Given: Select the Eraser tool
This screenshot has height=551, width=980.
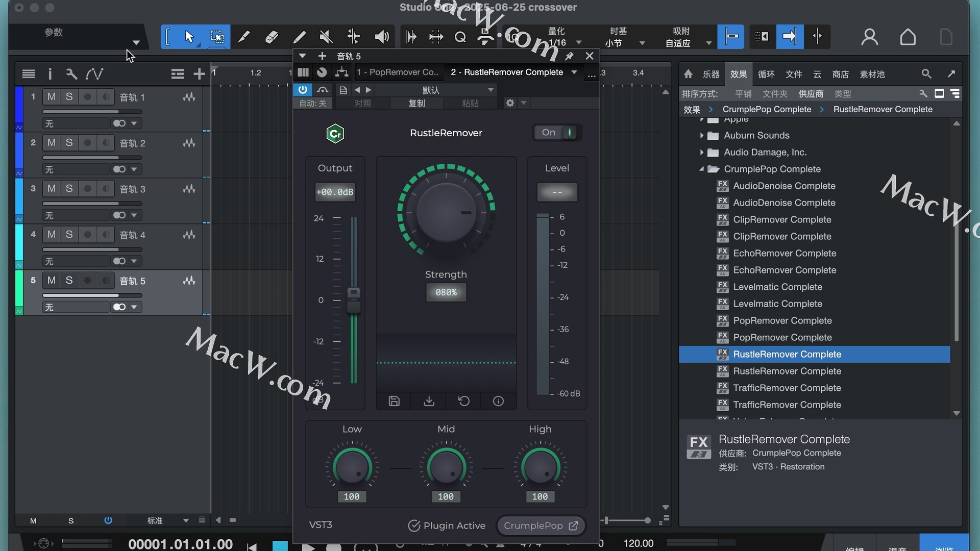Looking at the screenshot, I should coord(272,37).
